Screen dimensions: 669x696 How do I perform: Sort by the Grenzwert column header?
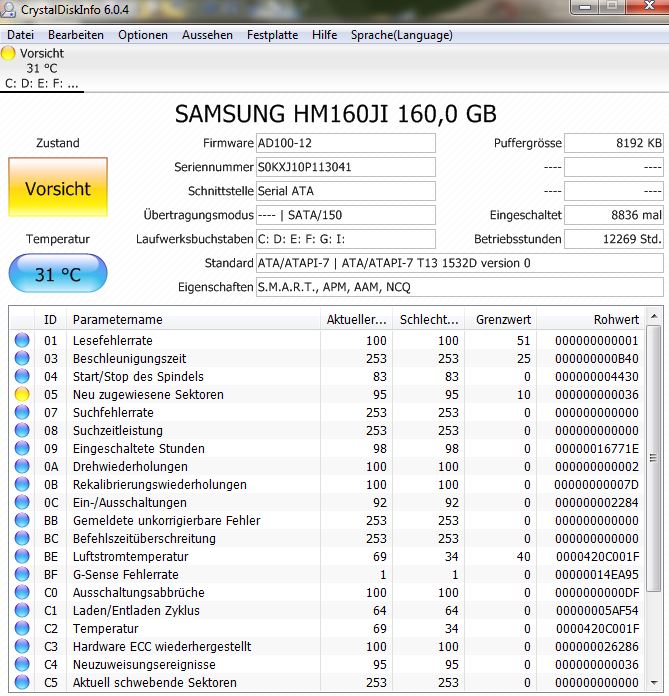[x=501, y=320]
